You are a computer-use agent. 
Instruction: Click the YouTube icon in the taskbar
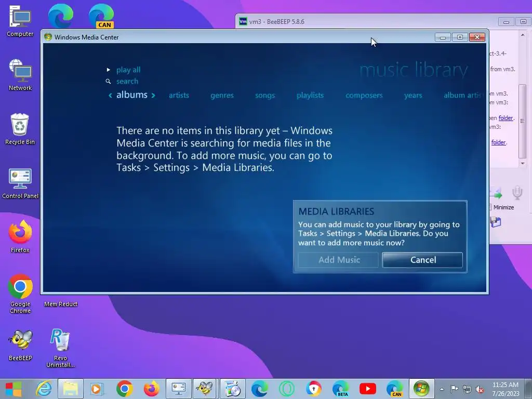click(x=367, y=389)
